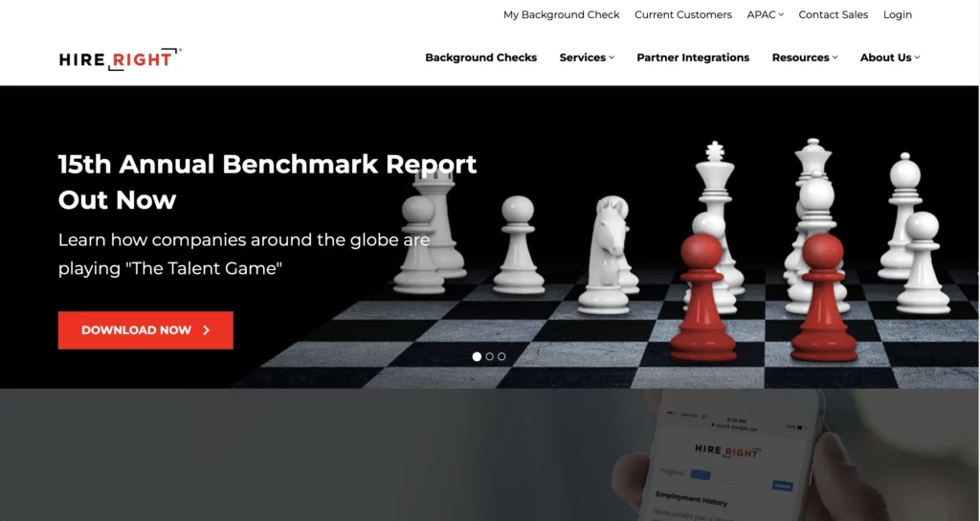Open the Login link
This screenshot has height=521, width=980.
897,14
